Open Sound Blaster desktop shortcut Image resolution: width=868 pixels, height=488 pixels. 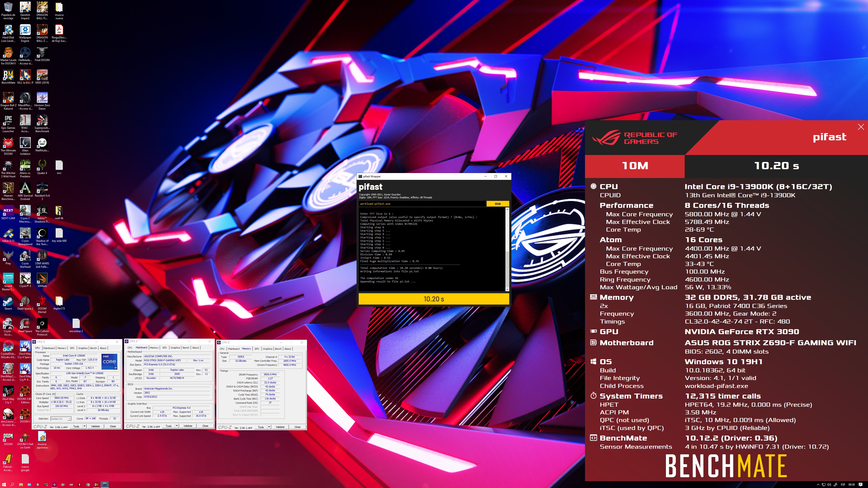click(8, 282)
